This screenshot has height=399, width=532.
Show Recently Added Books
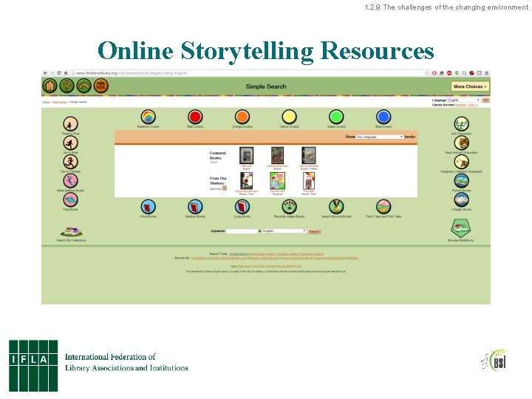pyautogui.click(x=289, y=207)
